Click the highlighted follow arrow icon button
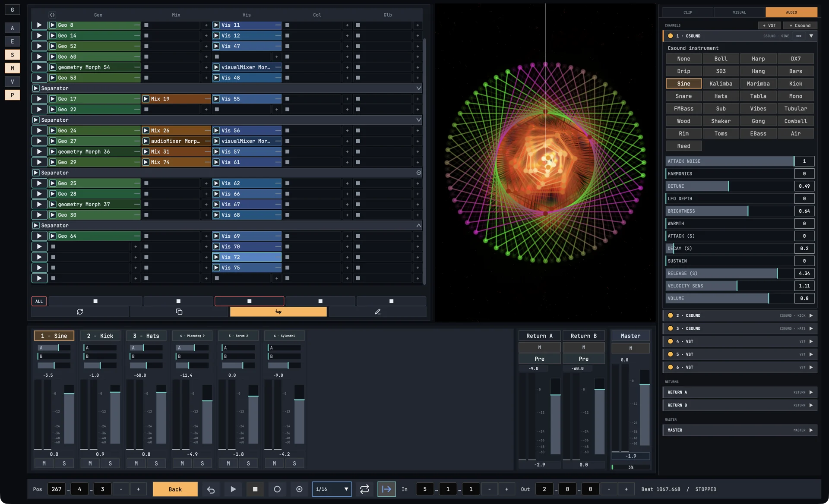The image size is (829, 504). [278, 312]
